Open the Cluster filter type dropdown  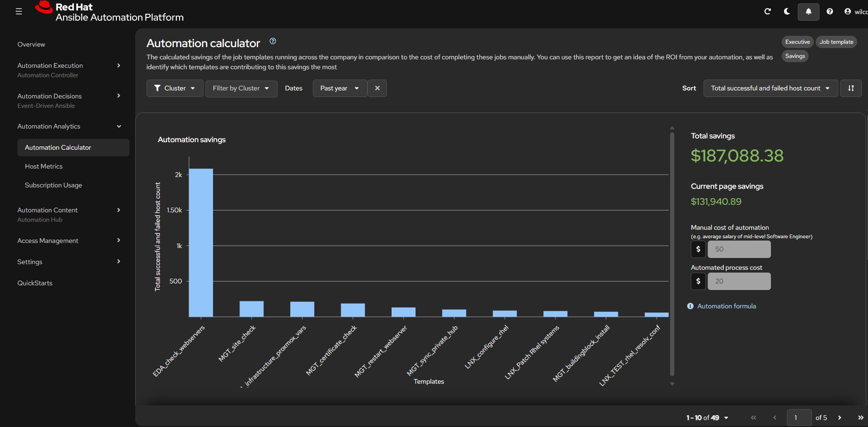[x=175, y=88]
